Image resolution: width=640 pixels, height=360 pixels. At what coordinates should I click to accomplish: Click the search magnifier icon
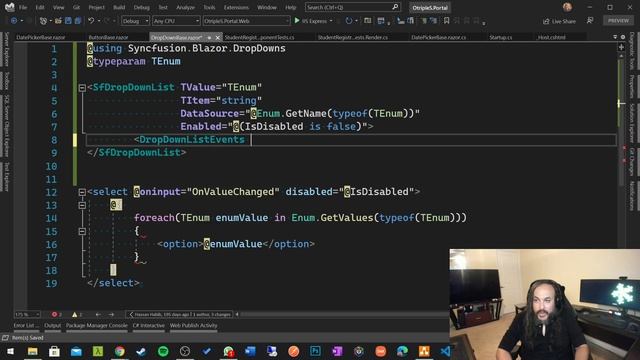pyautogui.click(x=395, y=7)
